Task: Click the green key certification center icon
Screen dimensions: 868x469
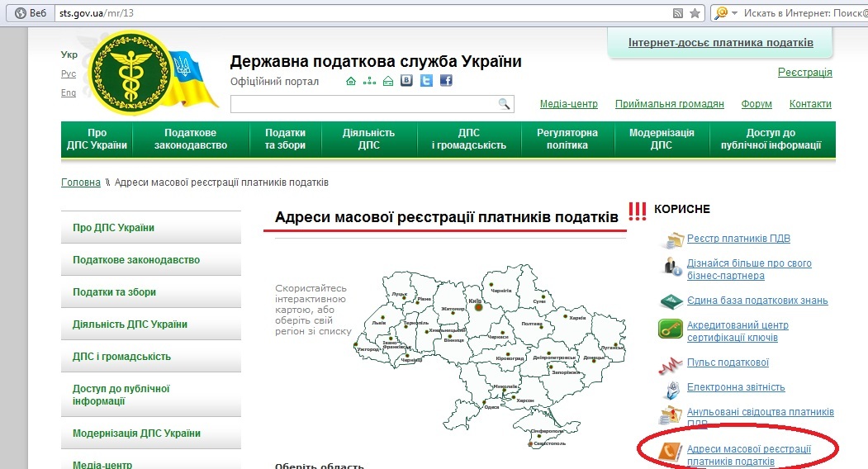Action: [669, 329]
